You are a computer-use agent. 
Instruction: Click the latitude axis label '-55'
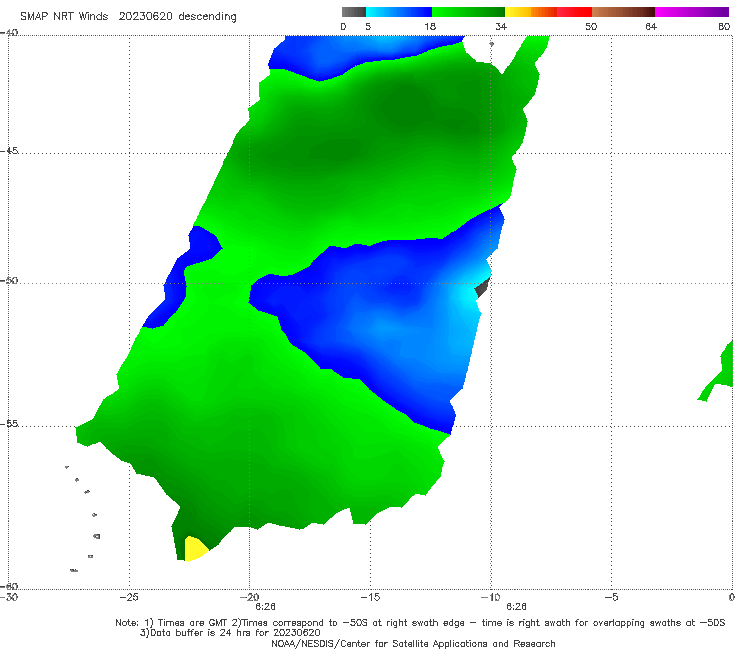(9, 423)
